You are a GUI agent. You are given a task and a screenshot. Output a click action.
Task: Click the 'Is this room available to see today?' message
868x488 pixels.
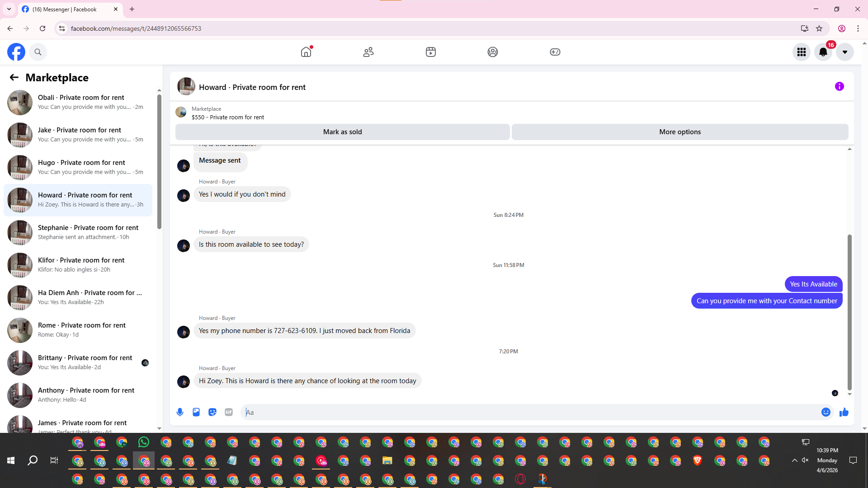(x=251, y=244)
